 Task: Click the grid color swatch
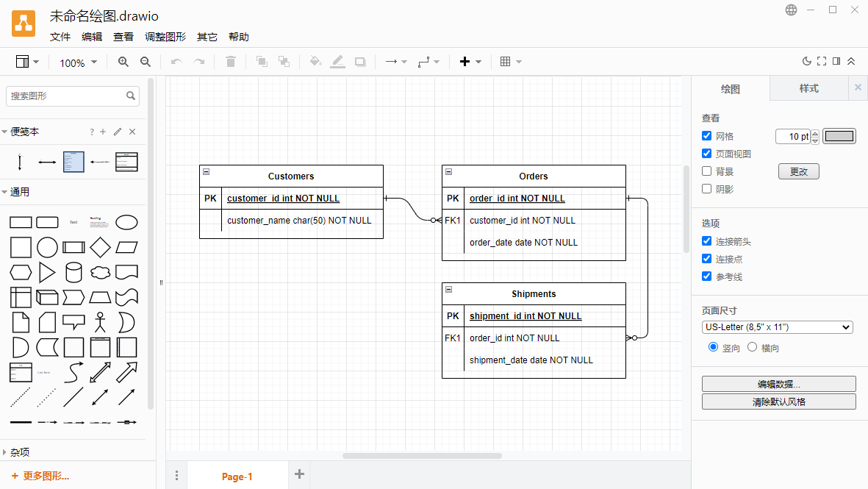click(839, 136)
